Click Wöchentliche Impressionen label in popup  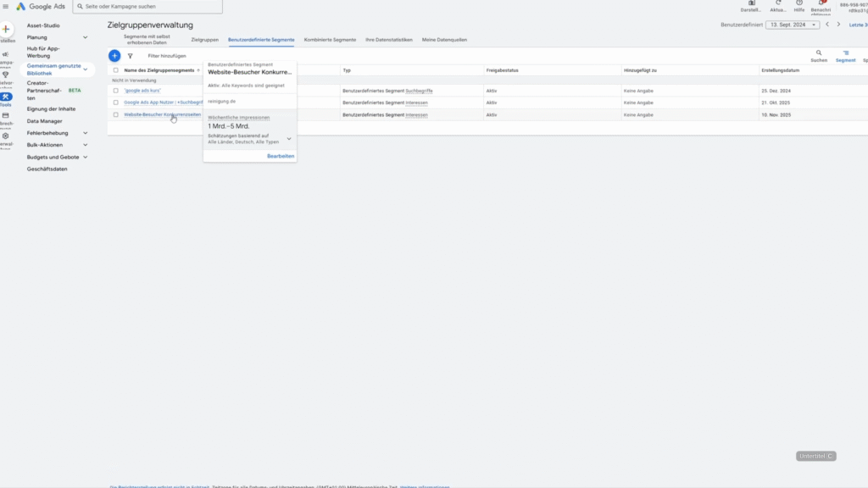238,117
